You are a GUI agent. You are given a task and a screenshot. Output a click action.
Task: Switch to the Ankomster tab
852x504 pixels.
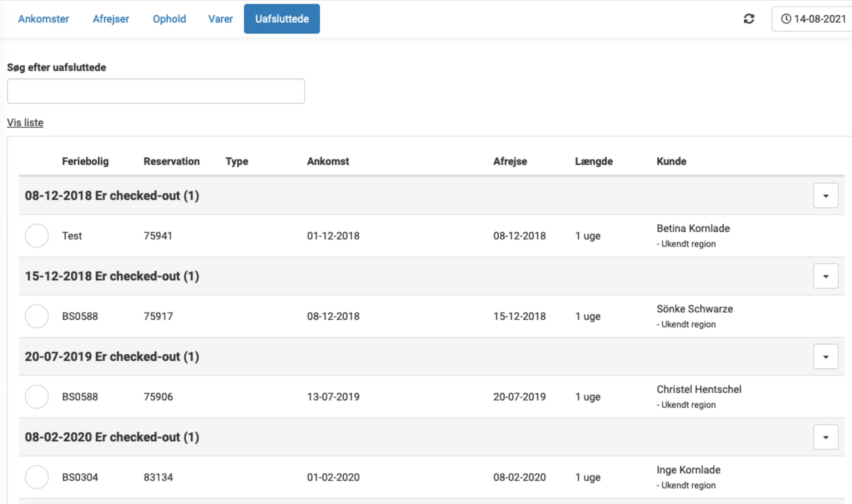tap(44, 19)
